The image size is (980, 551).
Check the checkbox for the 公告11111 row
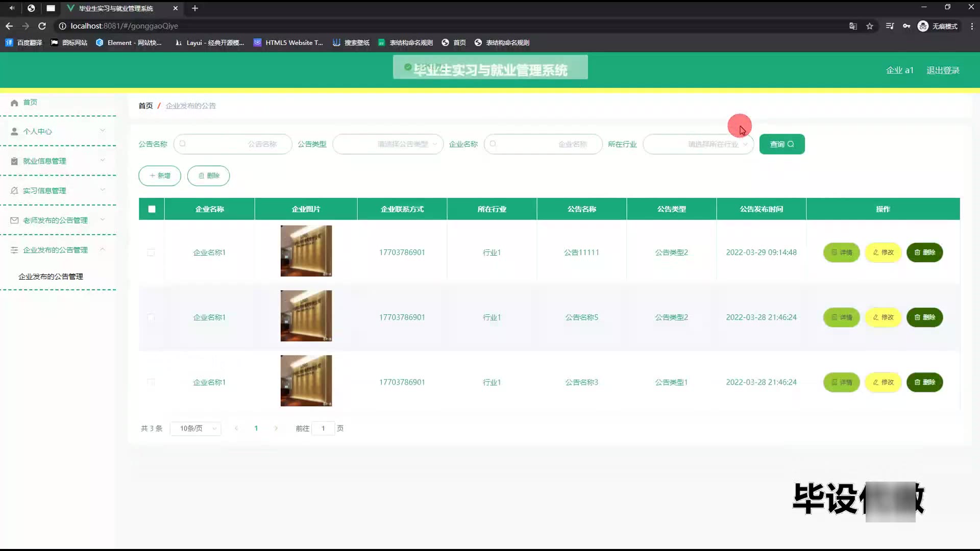coord(151,253)
